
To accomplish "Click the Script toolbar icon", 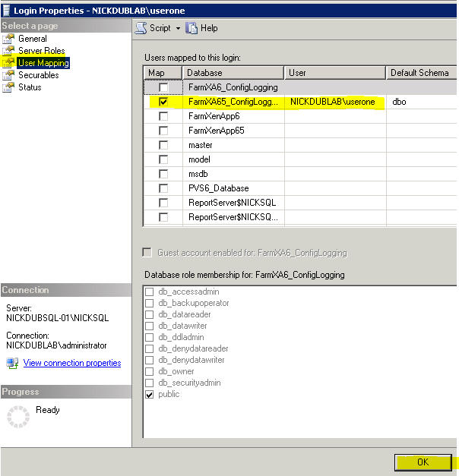I will (141, 28).
